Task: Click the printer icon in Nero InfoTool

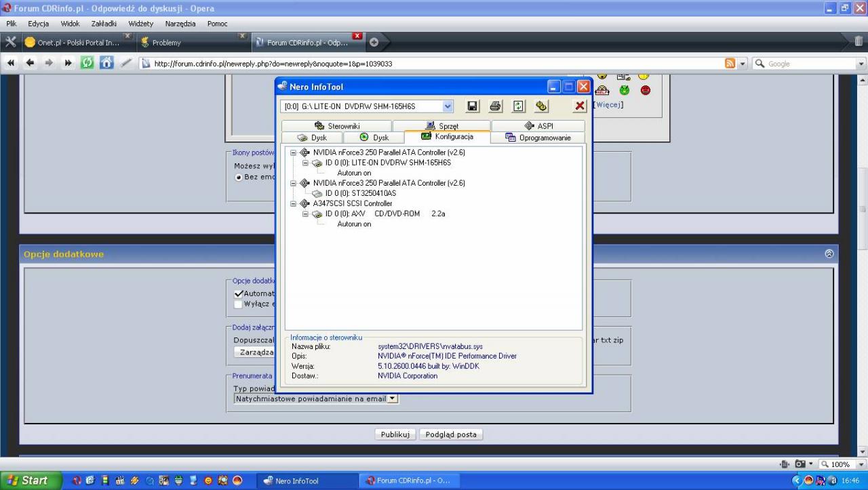Action: [x=496, y=106]
